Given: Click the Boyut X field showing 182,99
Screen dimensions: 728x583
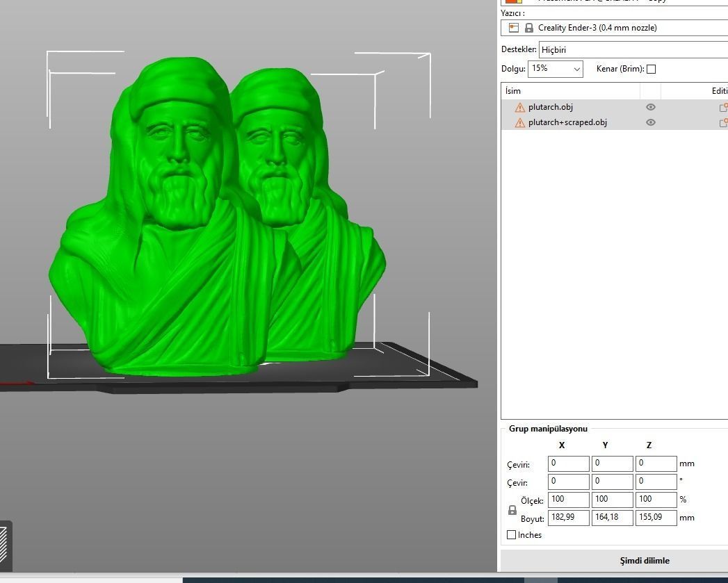Looking at the screenshot, I should tap(568, 518).
